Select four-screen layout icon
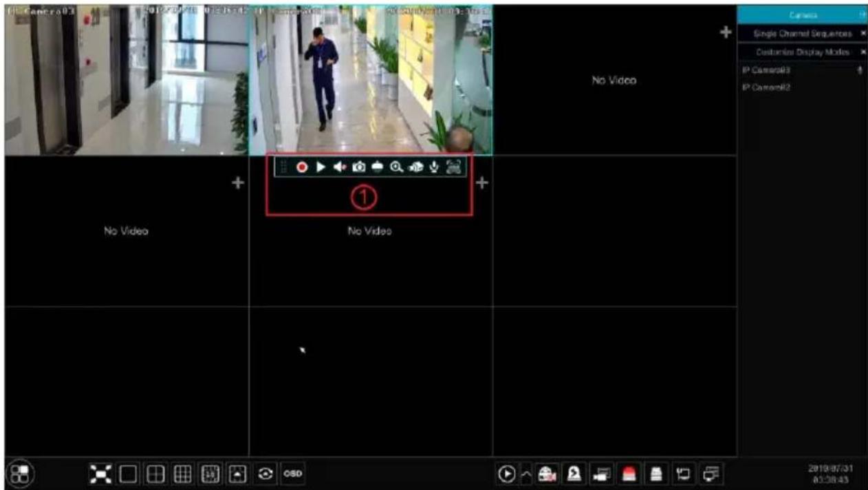Screen dimensions: 868x490 point(155,473)
